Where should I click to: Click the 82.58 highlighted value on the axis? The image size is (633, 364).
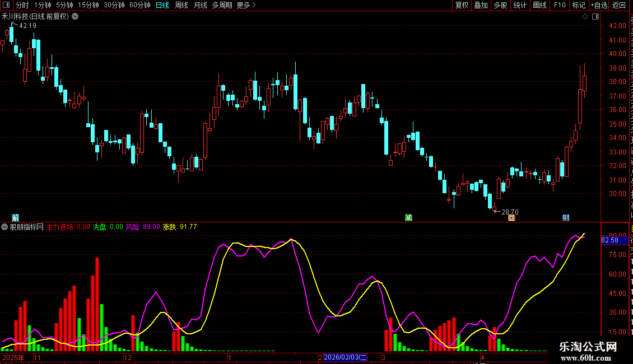click(x=615, y=240)
